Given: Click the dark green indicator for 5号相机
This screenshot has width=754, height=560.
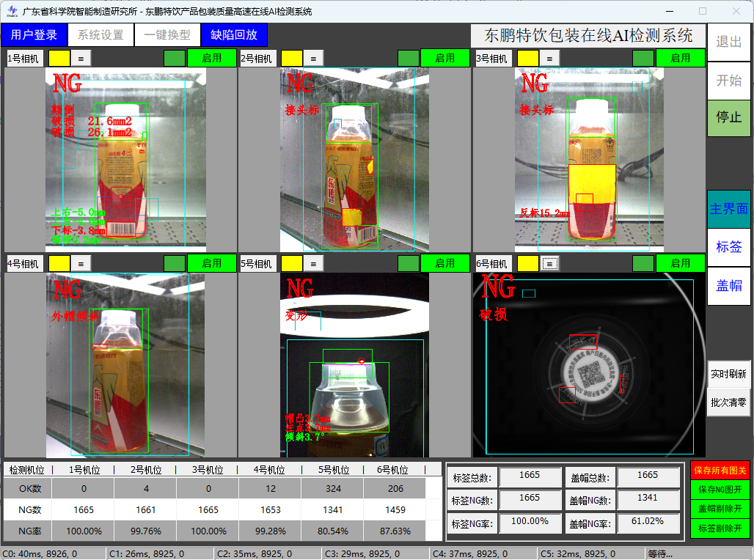Looking at the screenshot, I should pyautogui.click(x=409, y=264).
